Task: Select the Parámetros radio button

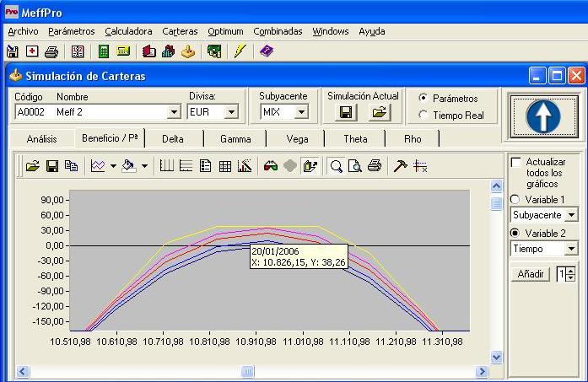Action: (423, 98)
